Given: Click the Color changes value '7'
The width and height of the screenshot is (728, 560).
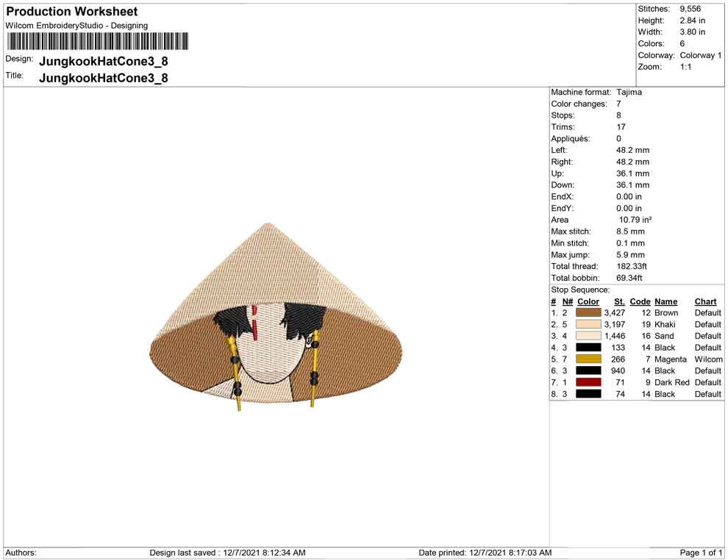Looking at the screenshot, I should coord(618,104).
